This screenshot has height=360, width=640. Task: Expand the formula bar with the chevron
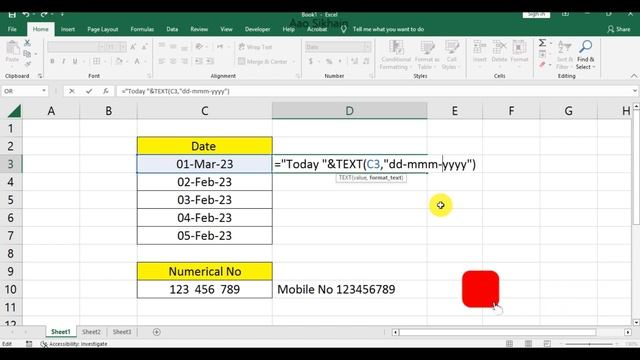coord(635,91)
